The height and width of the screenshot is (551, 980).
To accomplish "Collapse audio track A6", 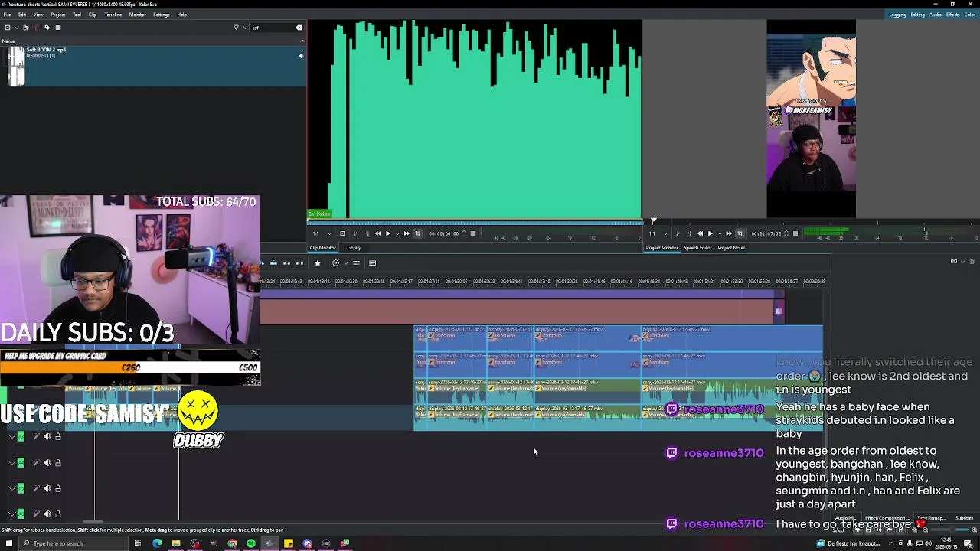I will pyautogui.click(x=11, y=514).
